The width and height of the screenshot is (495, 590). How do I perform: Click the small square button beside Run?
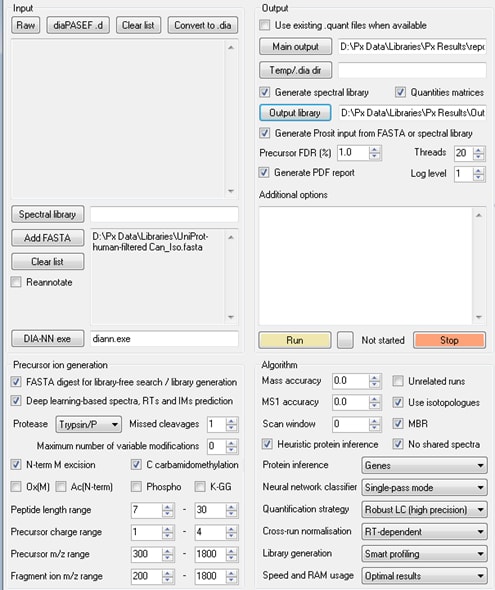point(345,340)
